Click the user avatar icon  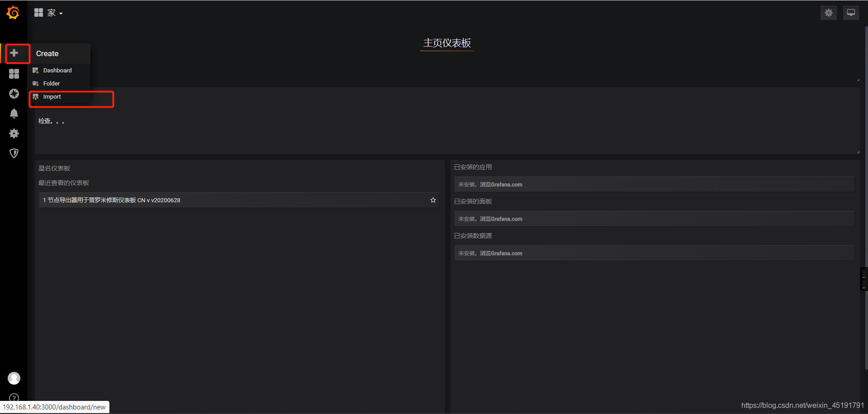14,378
